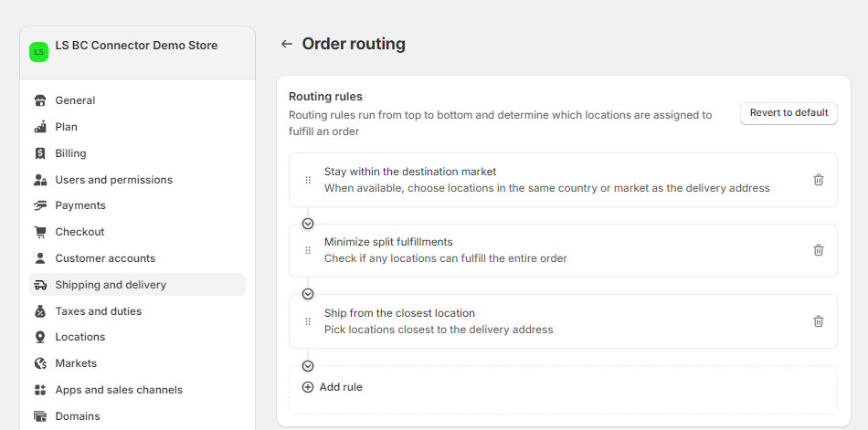Image resolution: width=868 pixels, height=430 pixels.
Task: Click the LS store avatar icon
Action: [x=38, y=52]
